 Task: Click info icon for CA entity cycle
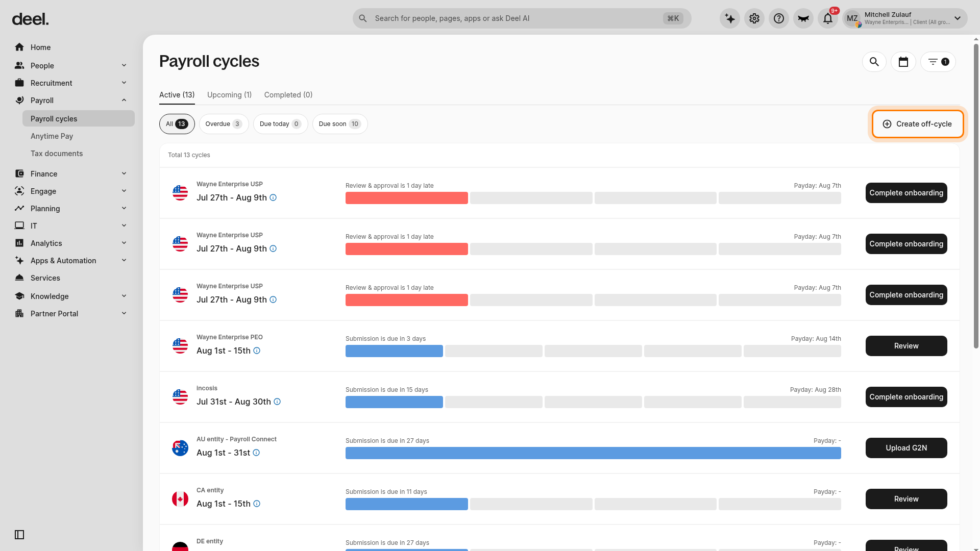coord(257,504)
